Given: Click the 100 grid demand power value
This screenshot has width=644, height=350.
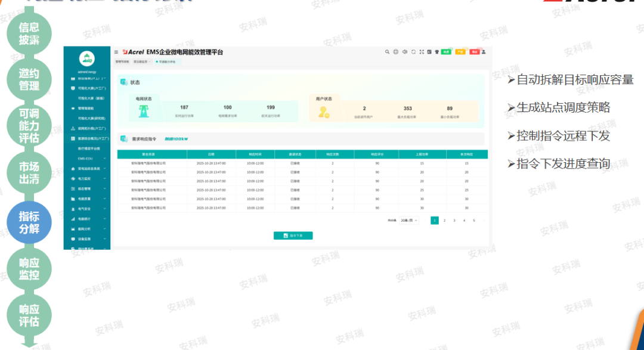Looking at the screenshot, I should (x=228, y=107).
